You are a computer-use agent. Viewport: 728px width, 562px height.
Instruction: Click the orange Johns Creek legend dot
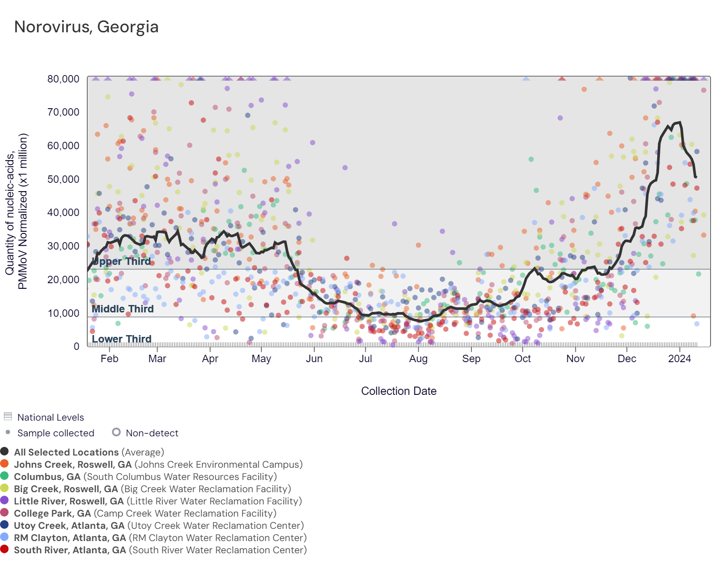5,463
